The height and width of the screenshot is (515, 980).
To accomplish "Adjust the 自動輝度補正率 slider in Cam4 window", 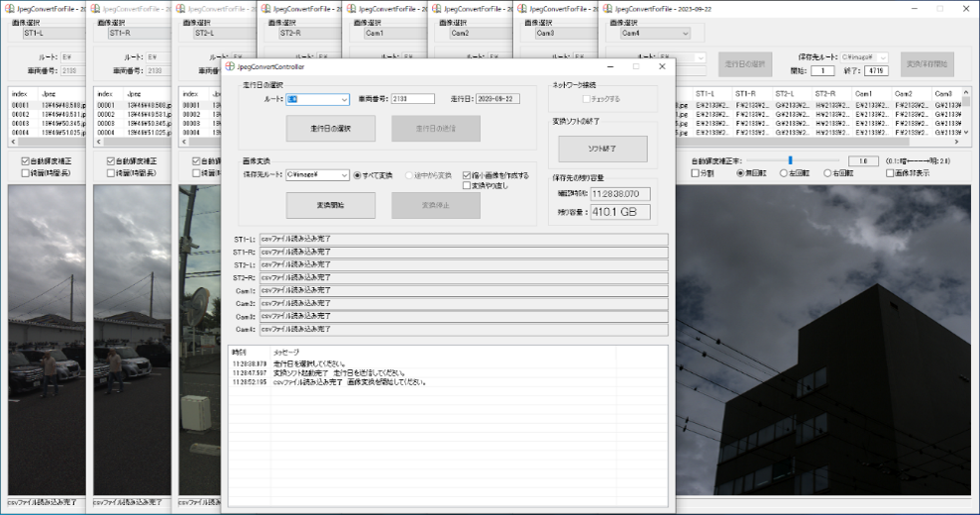I will coord(790,160).
